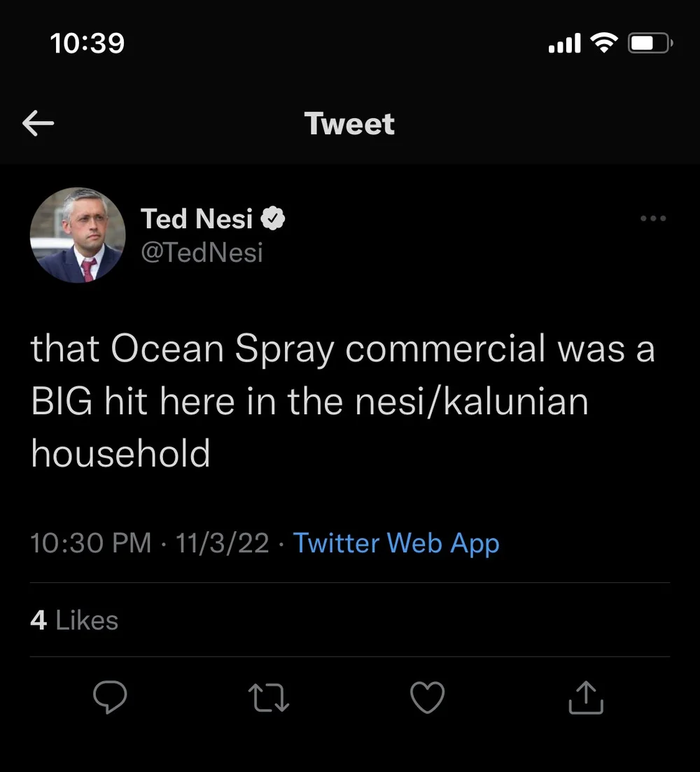Open the Twitter Web App source link
Viewport: 700px width, 772px height.
[395, 543]
